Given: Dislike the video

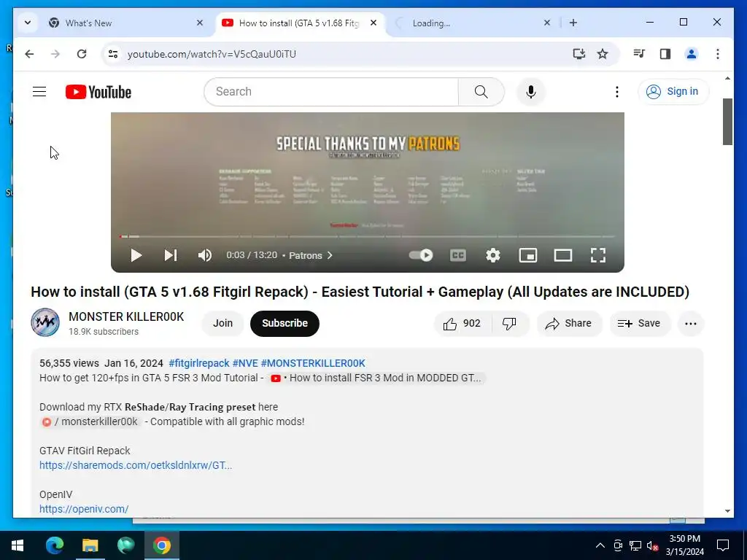Looking at the screenshot, I should click(x=509, y=323).
